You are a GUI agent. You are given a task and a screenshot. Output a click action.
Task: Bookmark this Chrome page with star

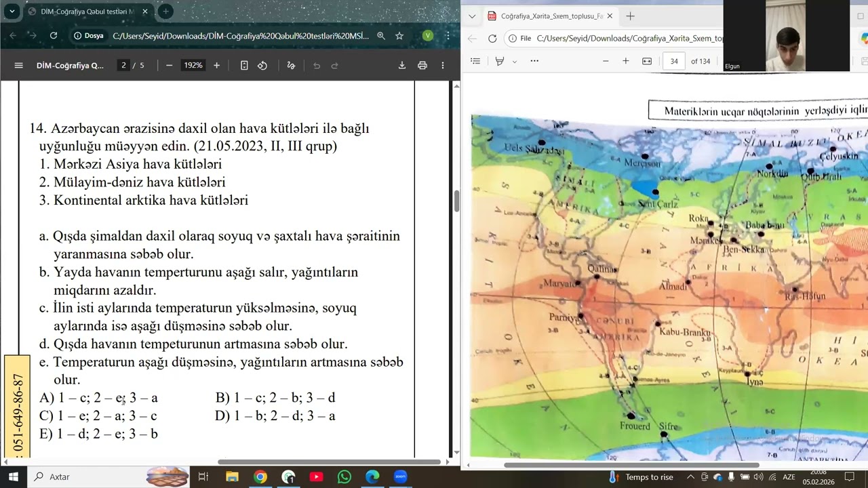pos(399,36)
